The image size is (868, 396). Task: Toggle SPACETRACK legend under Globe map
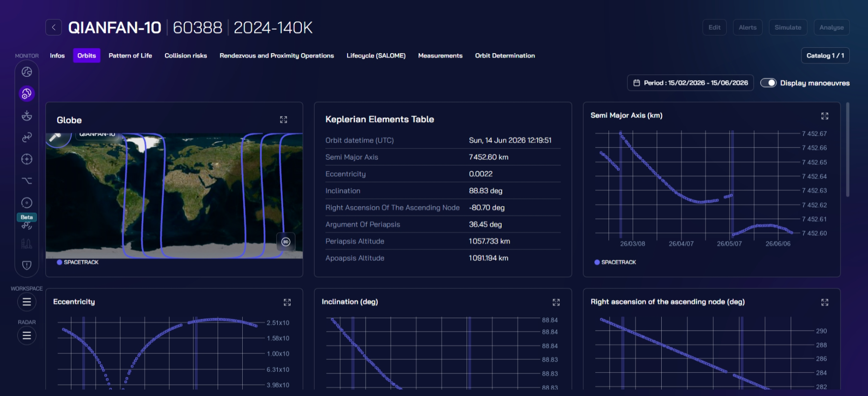click(x=78, y=262)
